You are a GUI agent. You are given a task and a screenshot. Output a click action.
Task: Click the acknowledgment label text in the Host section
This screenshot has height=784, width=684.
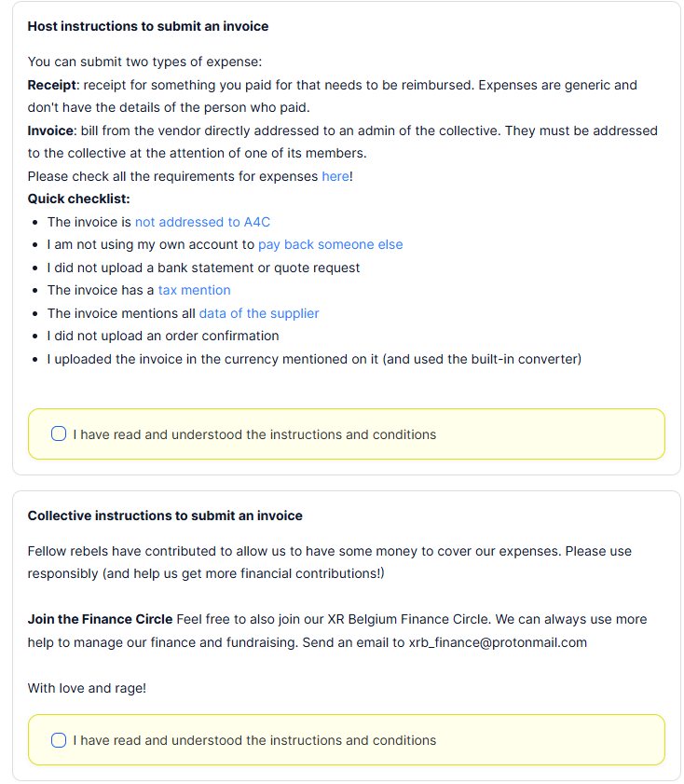(254, 434)
